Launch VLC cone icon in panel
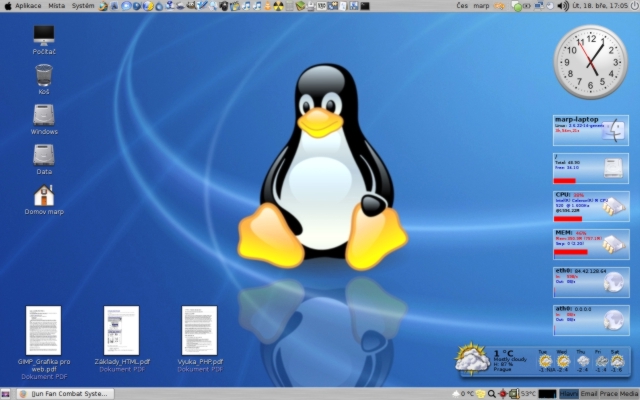 coord(267,6)
